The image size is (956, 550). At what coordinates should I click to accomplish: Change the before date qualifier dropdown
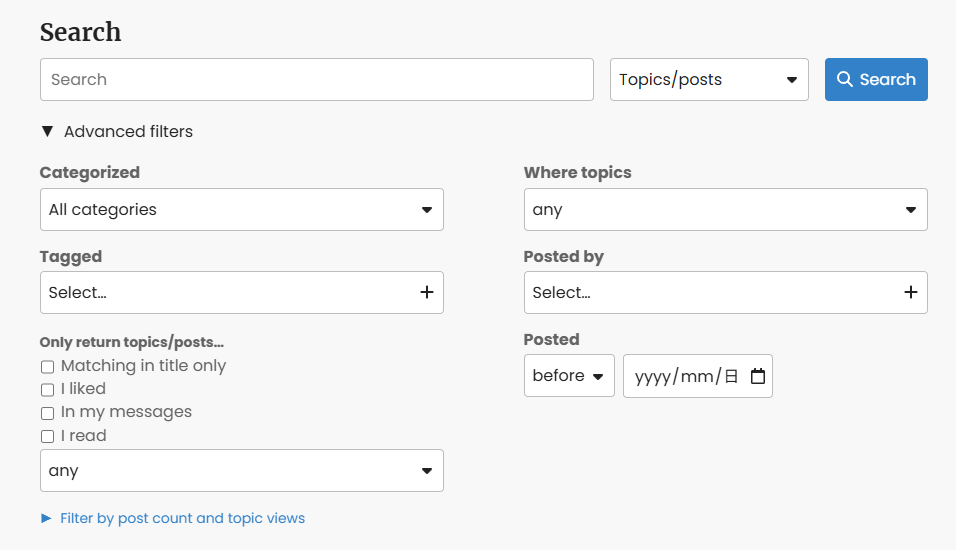[569, 376]
